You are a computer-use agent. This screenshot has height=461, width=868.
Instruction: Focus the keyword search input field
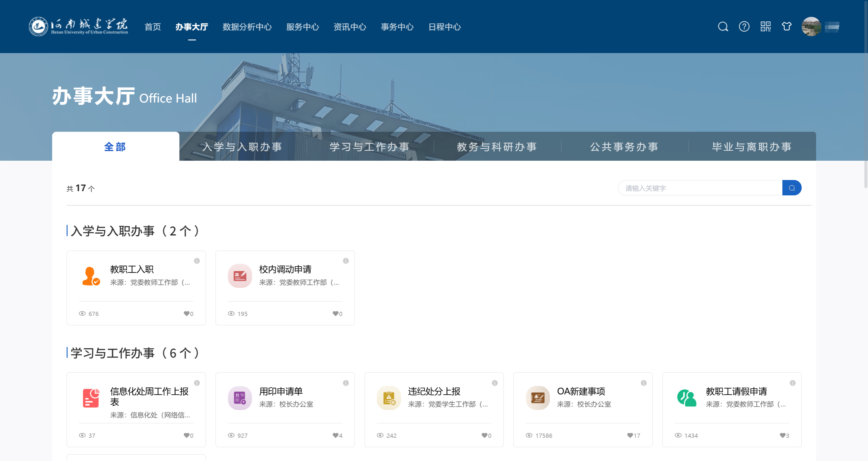click(x=700, y=188)
